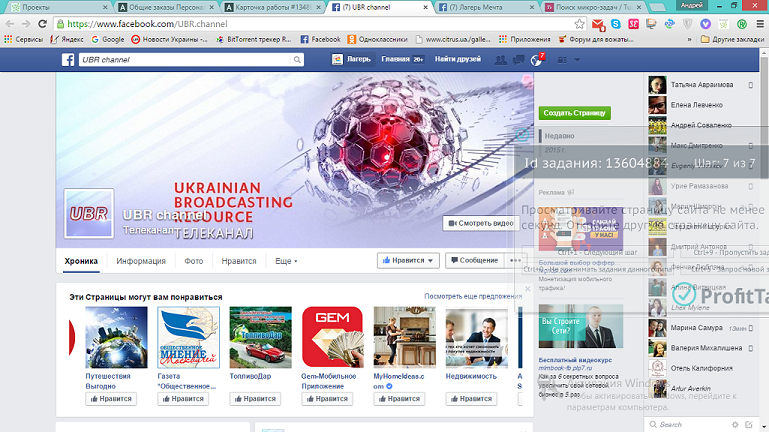The width and height of the screenshot is (769, 432).
Task: Click the browser address bar
Action: (x=314, y=24)
